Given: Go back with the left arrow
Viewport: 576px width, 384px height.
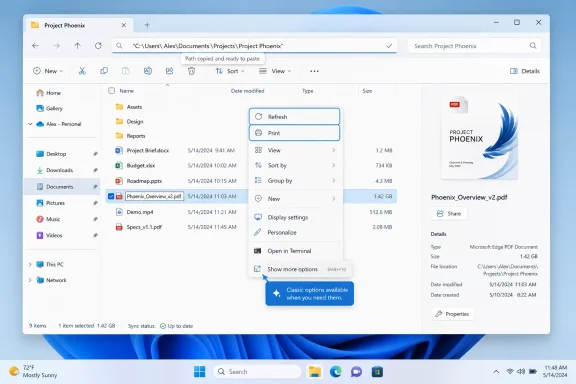Looking at the screenshot, I should click(x=35, y=46).
